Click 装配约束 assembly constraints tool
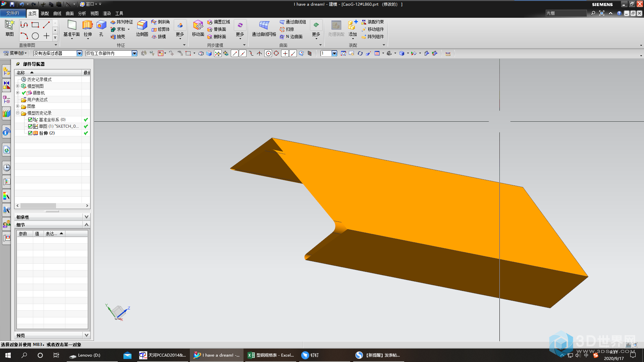 coord(373,22)
